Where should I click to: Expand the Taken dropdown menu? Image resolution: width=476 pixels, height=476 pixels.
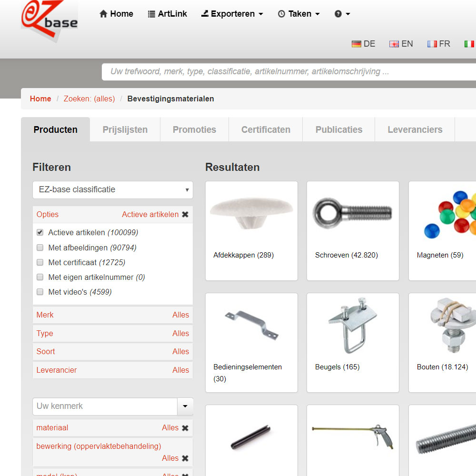tap(299, 14)
